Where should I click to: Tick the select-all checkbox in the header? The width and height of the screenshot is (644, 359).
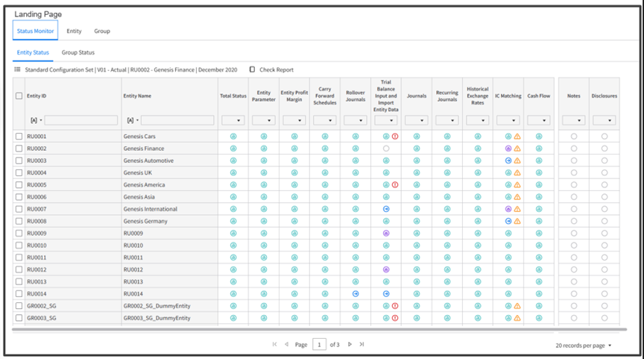[19, 96]
